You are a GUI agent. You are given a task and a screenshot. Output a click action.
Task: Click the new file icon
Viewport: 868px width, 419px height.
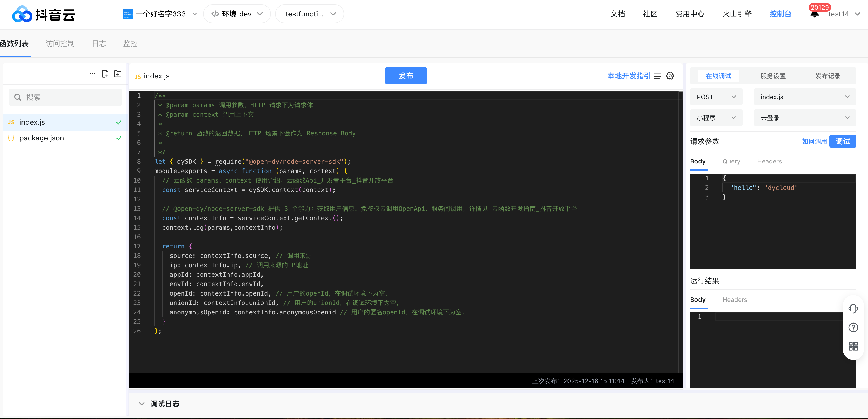(105, 74)
